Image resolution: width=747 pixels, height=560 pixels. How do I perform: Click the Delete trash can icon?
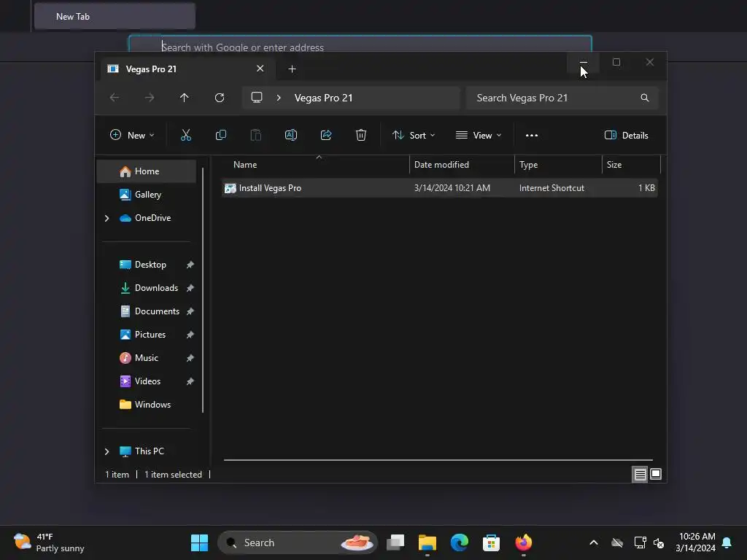pos(360,135)
